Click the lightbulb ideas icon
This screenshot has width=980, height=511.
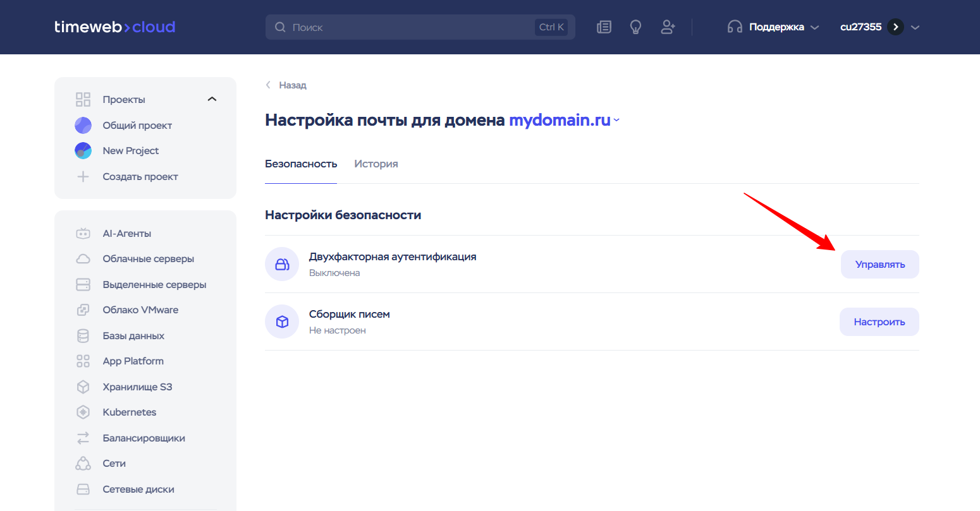(635, 27)
